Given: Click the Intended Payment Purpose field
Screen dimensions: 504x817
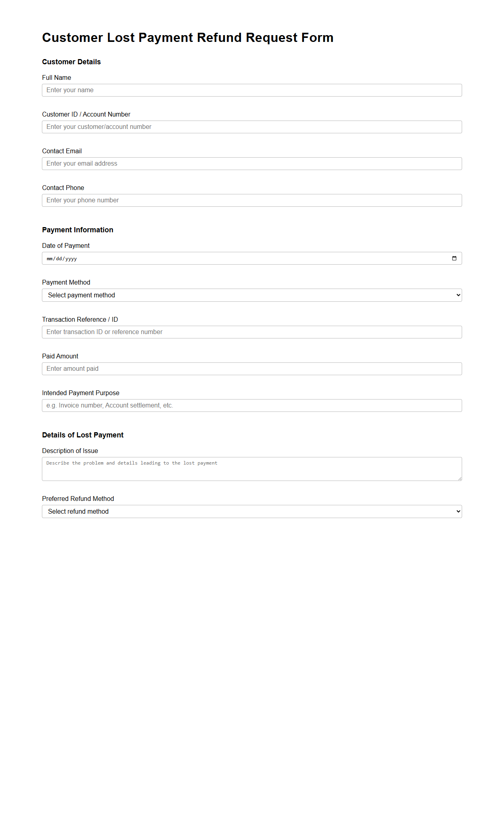Looking at the screenshot, I should (x=252, y=406).
